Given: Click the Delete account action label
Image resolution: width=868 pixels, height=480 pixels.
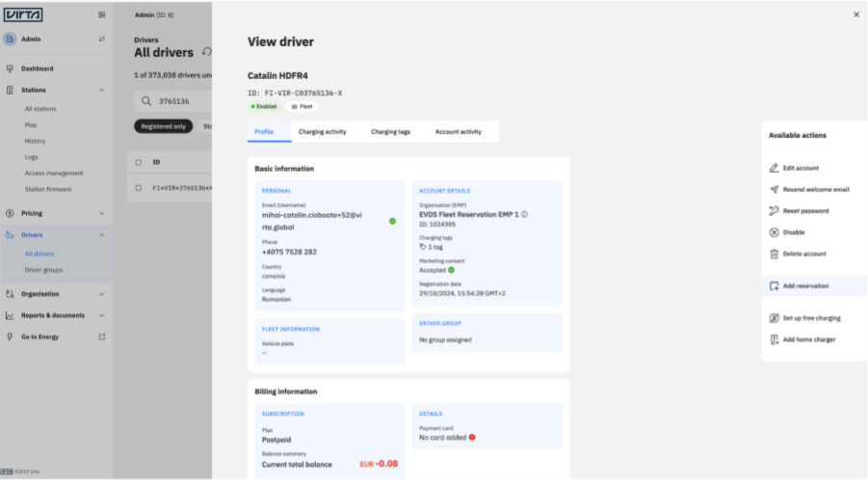Looking at the screenshot, I should (804, 254).
